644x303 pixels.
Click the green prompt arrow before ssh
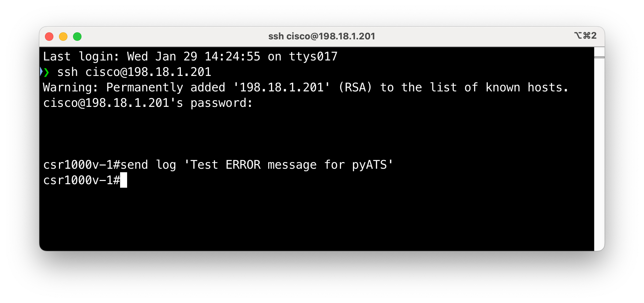point(46,72)
